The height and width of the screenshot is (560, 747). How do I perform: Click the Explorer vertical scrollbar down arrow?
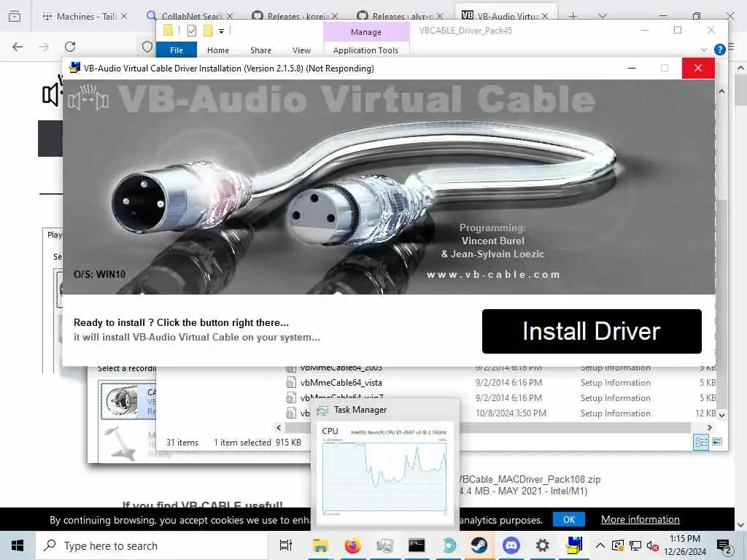point(721,415)
